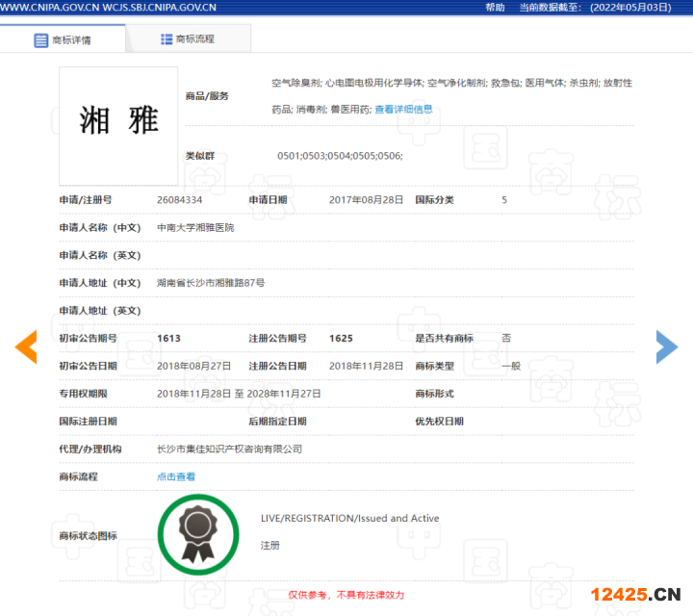Click the green registered status badge icon
693x616 pixels.
point(198,535)
